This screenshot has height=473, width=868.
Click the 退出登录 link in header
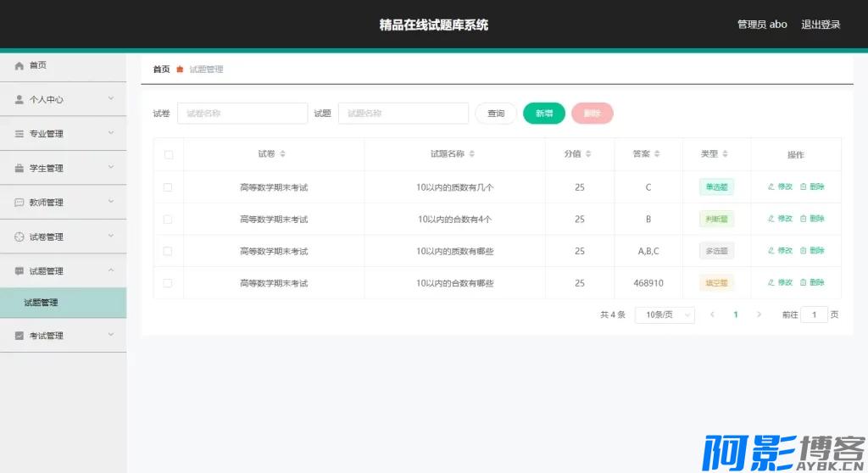pos(821,25)
